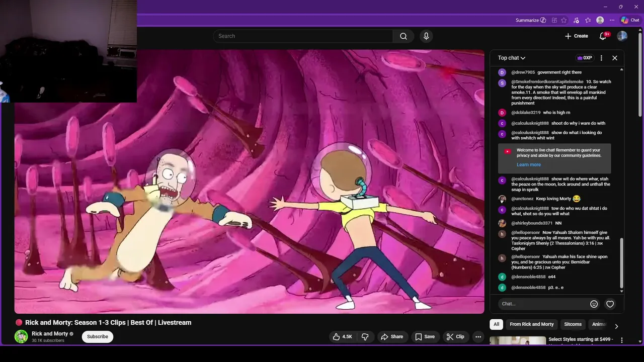The height and width of the screenshot is (362, 644).
Task: Open the browser profile avatar
Action: click(600, 20)
